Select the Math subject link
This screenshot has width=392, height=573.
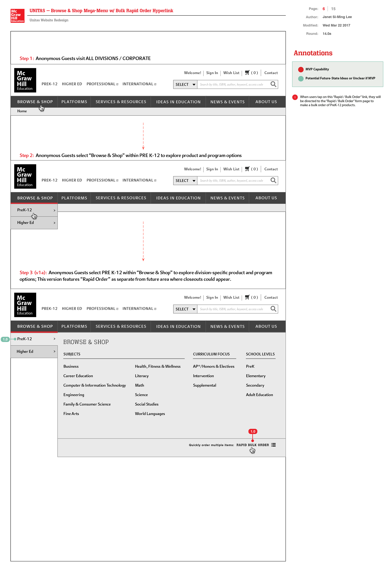click(x=139, y=385)
